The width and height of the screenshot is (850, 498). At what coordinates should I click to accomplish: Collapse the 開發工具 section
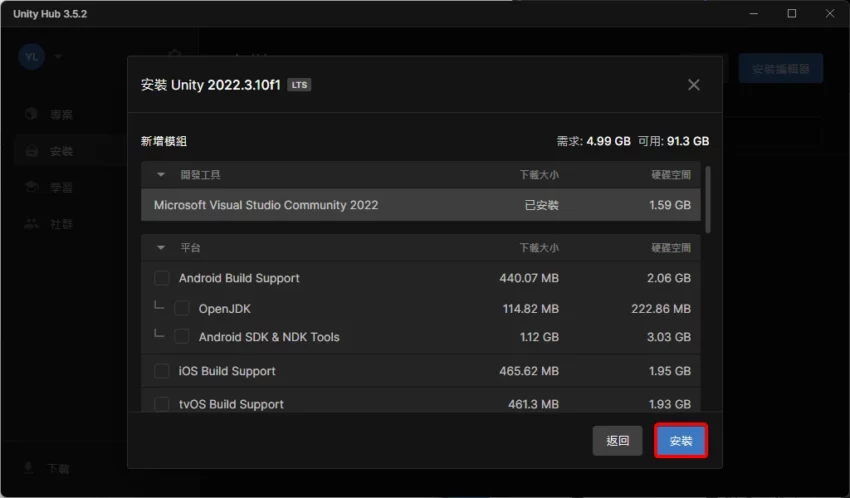[161, 175]
